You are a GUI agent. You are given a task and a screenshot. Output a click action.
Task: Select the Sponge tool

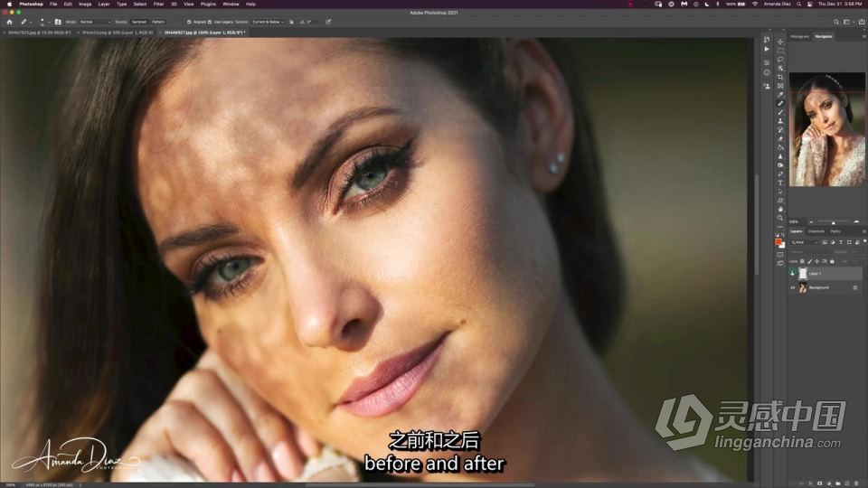click(780, 164)
